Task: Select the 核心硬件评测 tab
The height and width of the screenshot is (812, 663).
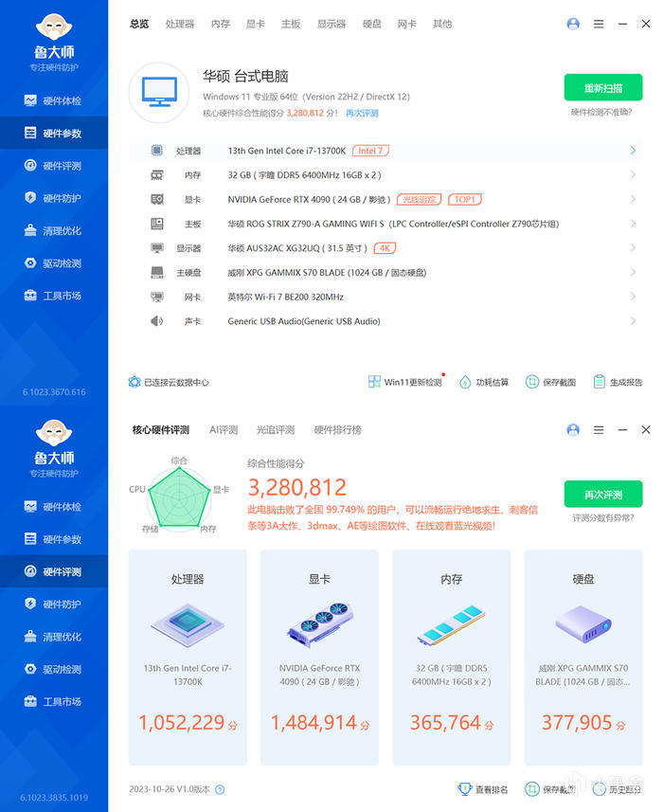Action: click(x=161, y=430)
